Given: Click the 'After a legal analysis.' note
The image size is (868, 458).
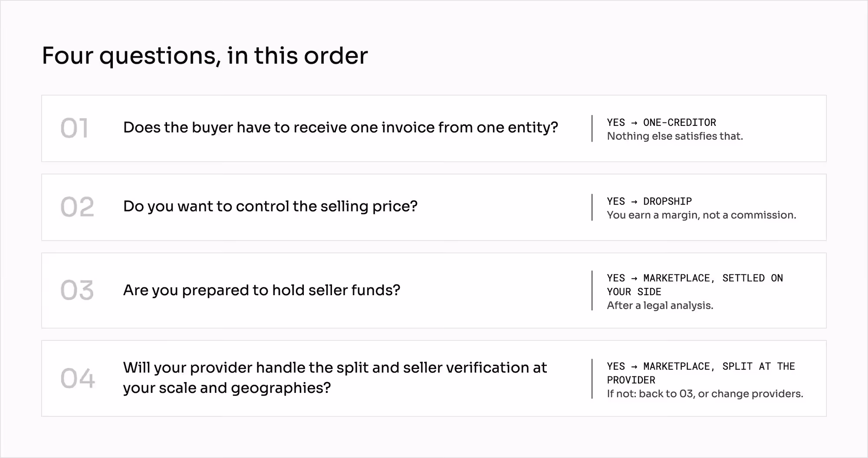Looking at the screenshot, I should pos(660,306).
